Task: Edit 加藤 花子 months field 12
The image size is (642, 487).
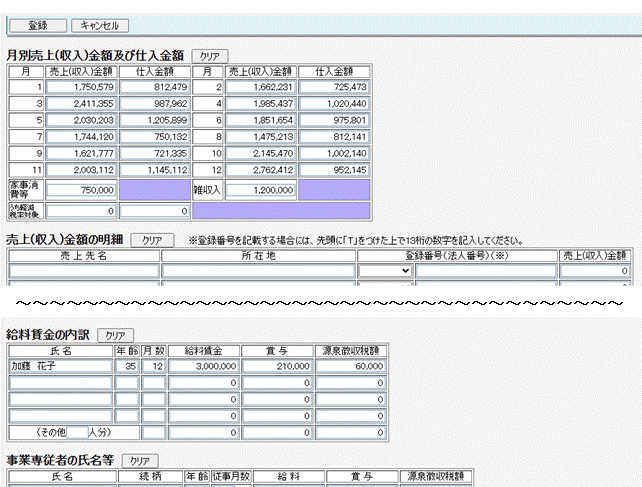Action: [154, 366]
